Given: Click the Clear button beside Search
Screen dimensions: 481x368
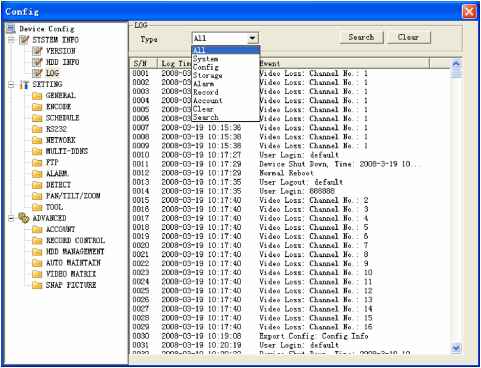Looking at the screenshot, I should click(409, 37).
